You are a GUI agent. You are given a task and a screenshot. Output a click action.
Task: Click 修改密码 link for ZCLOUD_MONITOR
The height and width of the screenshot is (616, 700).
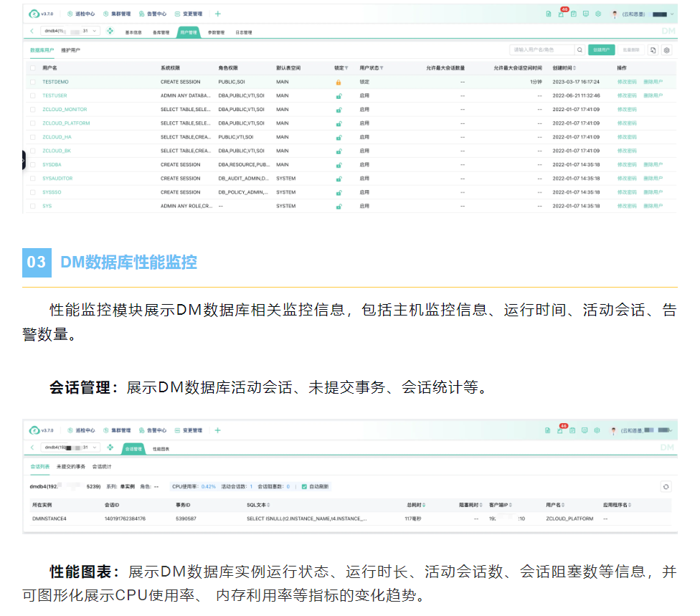(x=626, y=110)
